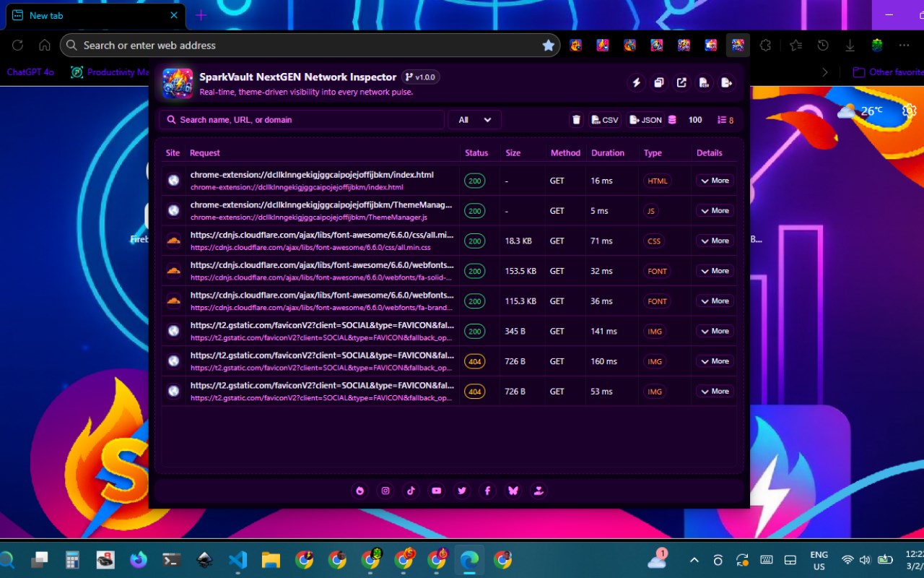This screenshot has width=924, height=578.
Task: Click the browser address bar
Action: [x=310, y=46]
